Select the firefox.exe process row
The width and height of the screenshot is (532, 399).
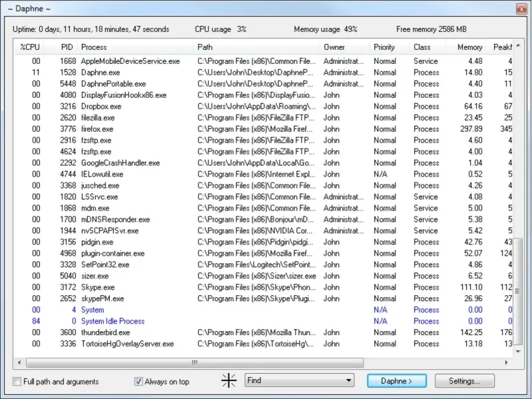click(263, 129)
